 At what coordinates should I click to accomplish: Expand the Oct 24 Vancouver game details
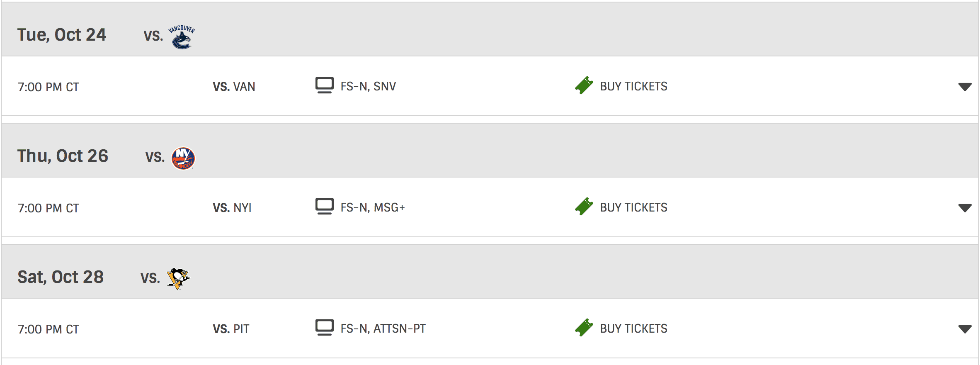[x=965, y=87]
